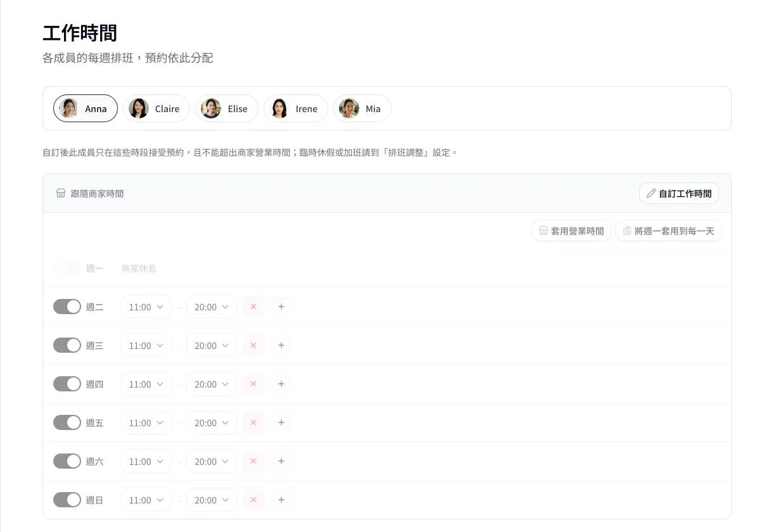Add a time slot to 週六 with plus icon
Viewport: 773px width, 532px height.
click(281, 461)
